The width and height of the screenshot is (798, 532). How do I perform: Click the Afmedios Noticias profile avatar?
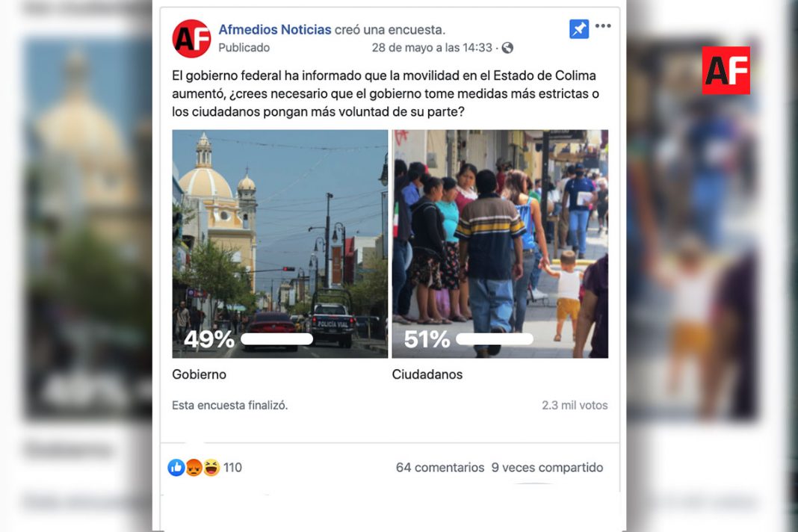click(191, 39)
